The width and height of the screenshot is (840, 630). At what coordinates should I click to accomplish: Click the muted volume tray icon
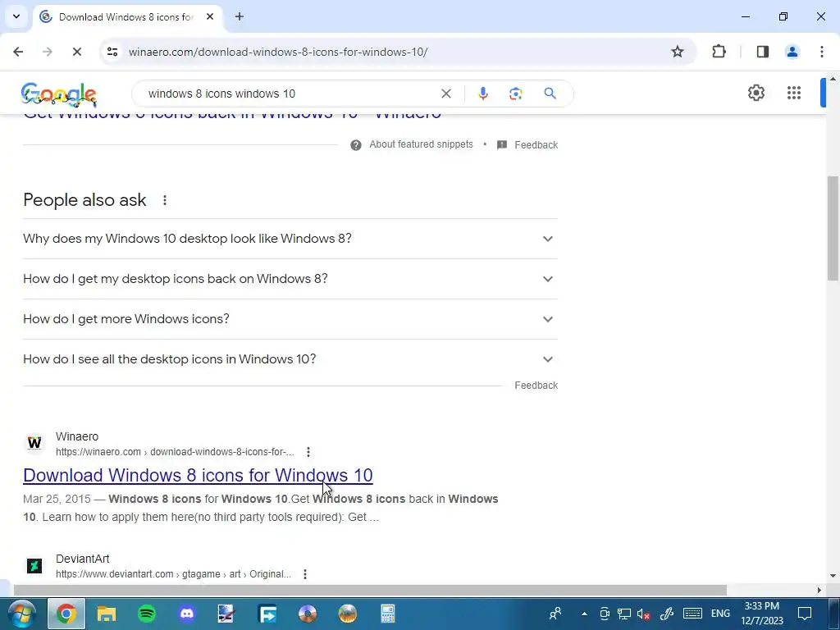[x=643, y=614]
